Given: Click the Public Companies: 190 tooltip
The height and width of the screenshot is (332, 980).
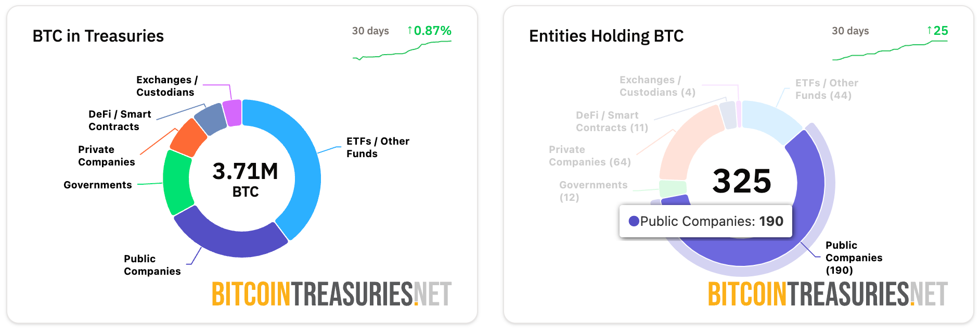Looking at the screenshot, I should point(705,221).
